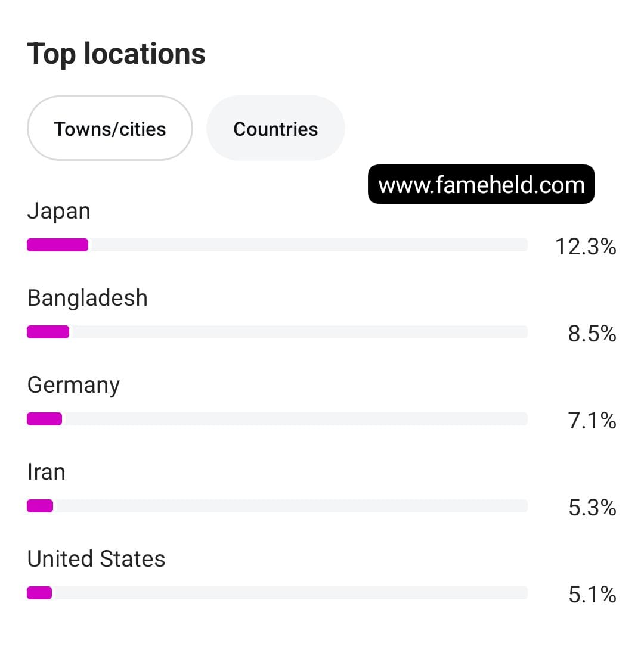Image resolution: width=644 pixels, height=662 pixels.
Task: Select the United States country label
Action: pos(97,559)
